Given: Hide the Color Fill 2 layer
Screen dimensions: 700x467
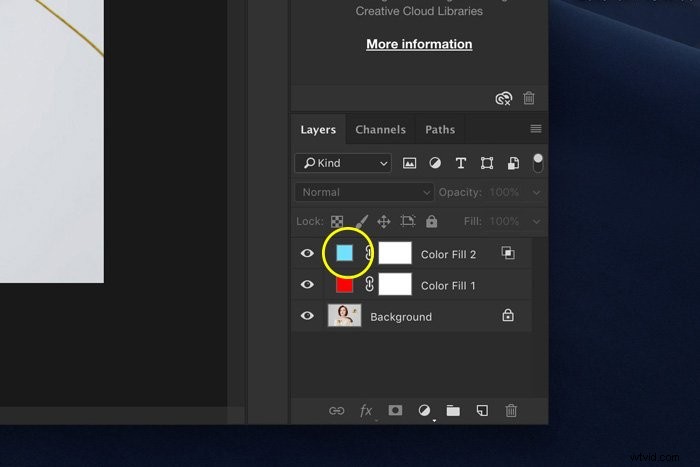Looking at the screenshot, I should [307, 253].
